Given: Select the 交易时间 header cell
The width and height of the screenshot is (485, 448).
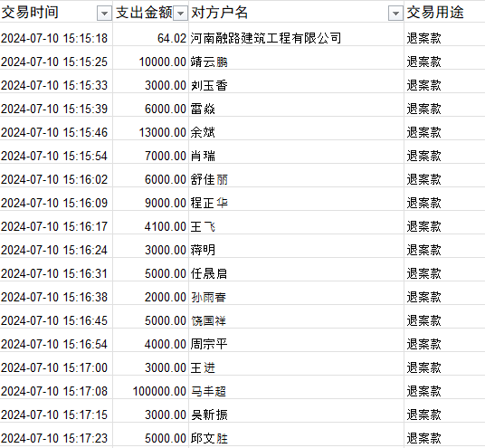Looking at the screenshot, I should pos(56,13).
